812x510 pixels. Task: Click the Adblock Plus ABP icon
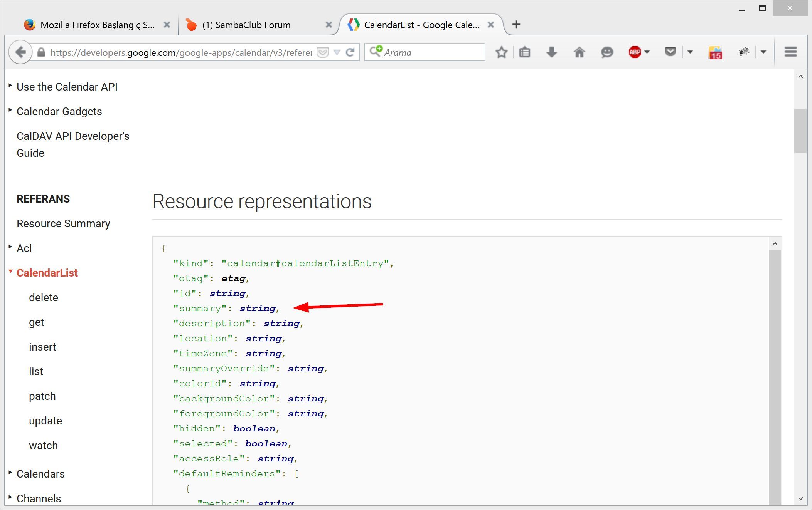point(635,52)
